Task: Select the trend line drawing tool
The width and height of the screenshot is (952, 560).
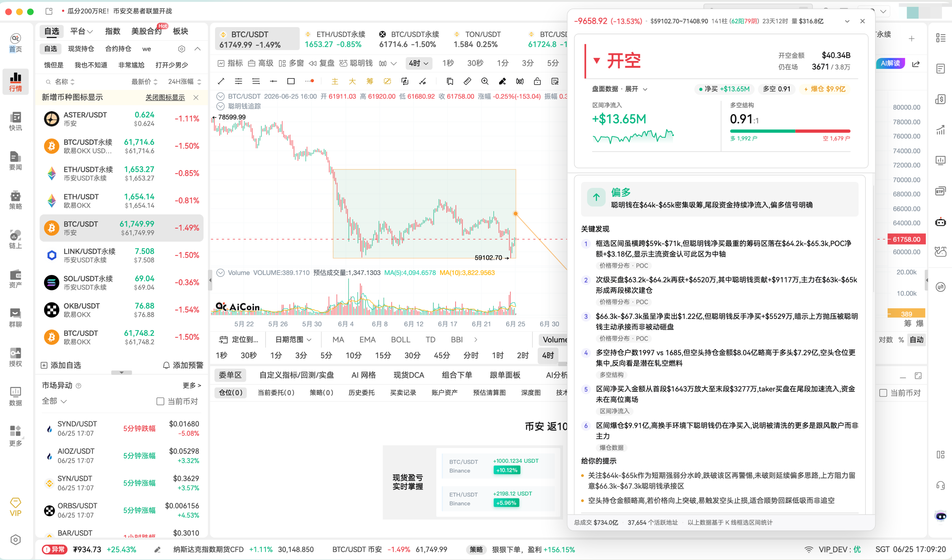Action: [221, 81]
